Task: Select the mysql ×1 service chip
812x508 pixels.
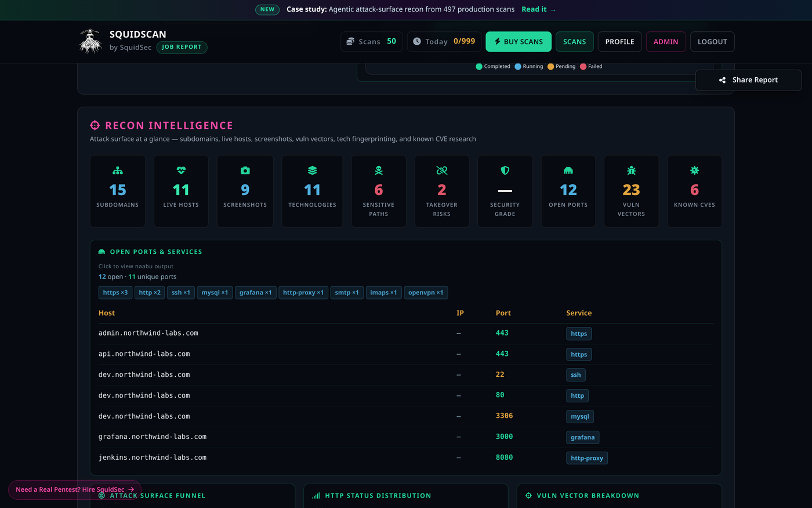Action: (x=215, y=293)
